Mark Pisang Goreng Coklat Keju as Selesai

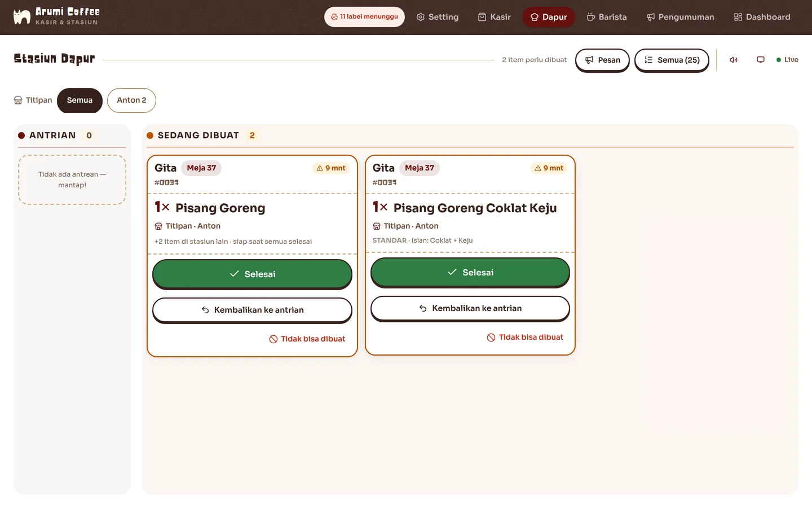click(470, 272)
